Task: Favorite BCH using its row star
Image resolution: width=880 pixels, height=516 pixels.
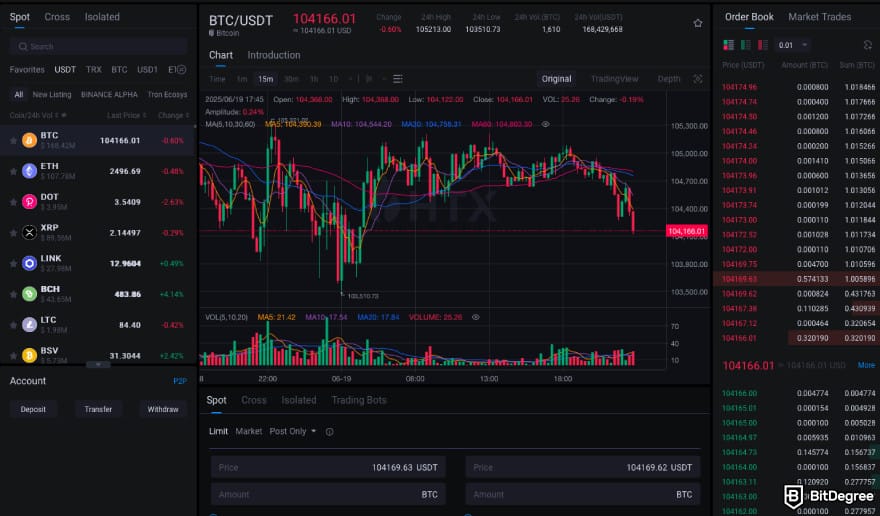Action: click(13, 294)
